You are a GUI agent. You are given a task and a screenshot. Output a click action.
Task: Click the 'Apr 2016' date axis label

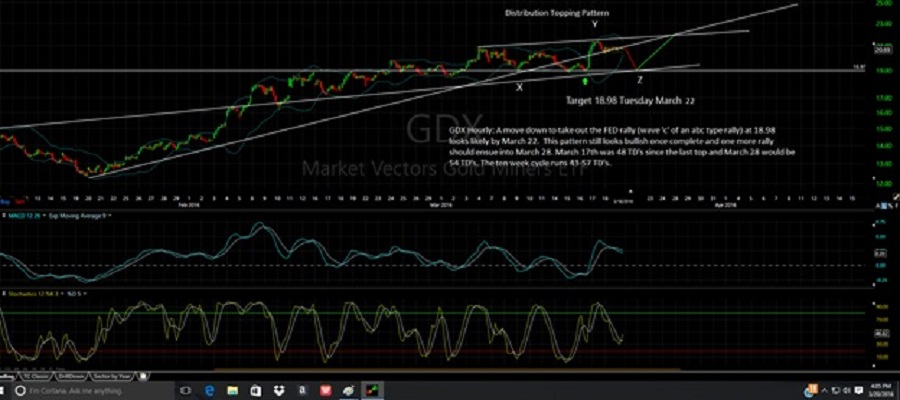[x=727, y=204]
